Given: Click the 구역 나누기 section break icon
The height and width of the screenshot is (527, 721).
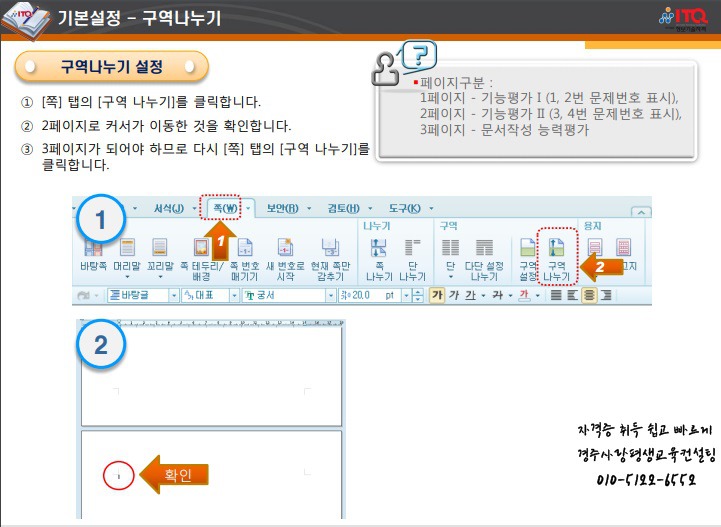Looking at the screenshot, I should 556,247.
